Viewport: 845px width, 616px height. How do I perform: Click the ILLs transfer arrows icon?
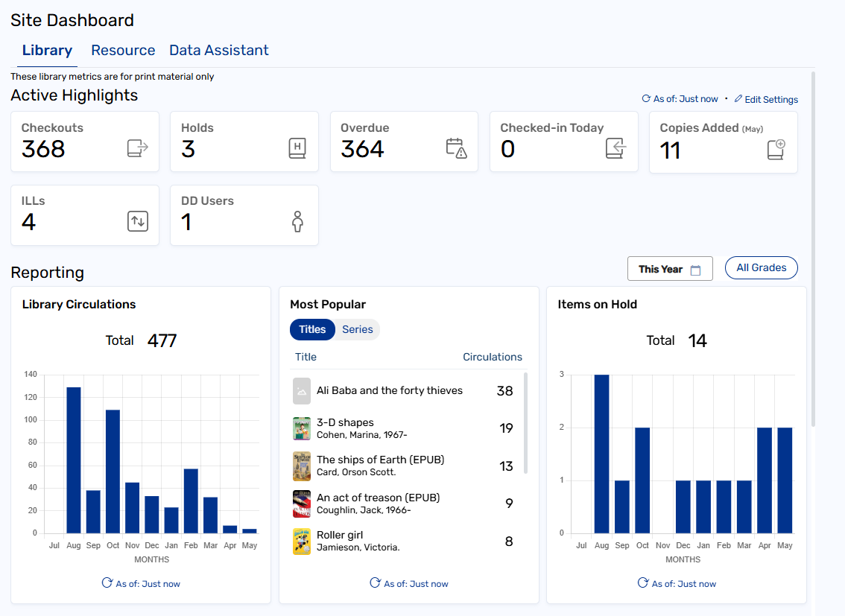click(138, 221)
